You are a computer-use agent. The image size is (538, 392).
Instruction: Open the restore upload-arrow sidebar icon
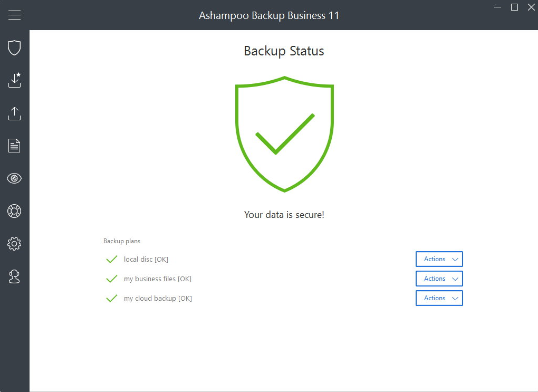tap(14, 113)
